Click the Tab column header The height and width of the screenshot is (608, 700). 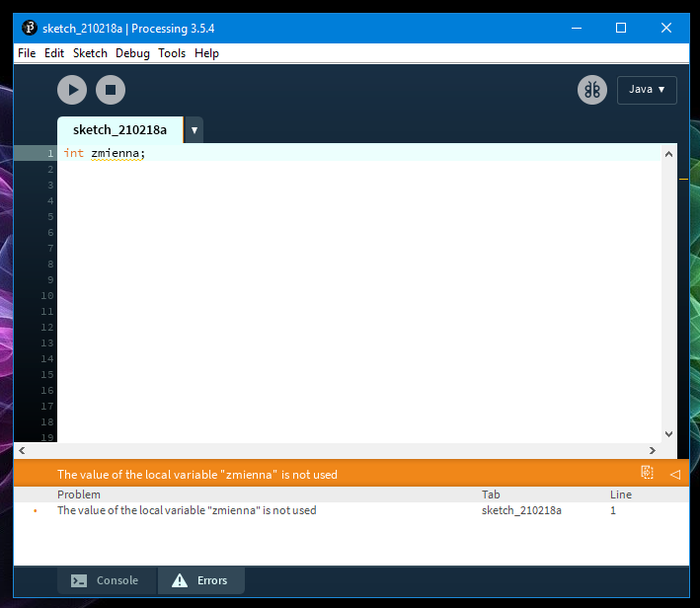point(491,494)
